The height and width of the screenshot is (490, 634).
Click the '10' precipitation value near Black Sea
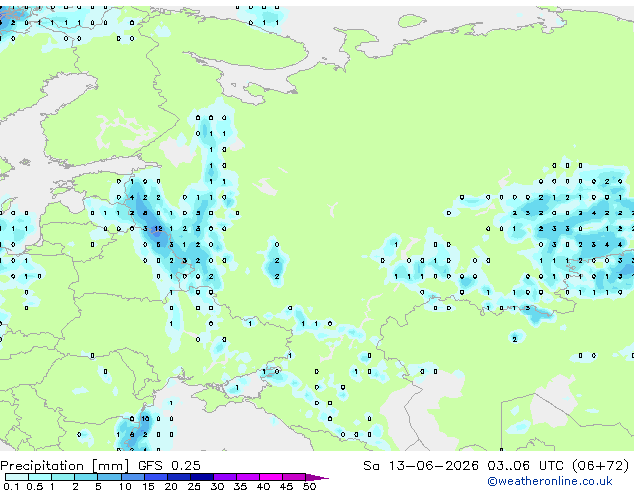pyautogui.click(x=145, y=419)
